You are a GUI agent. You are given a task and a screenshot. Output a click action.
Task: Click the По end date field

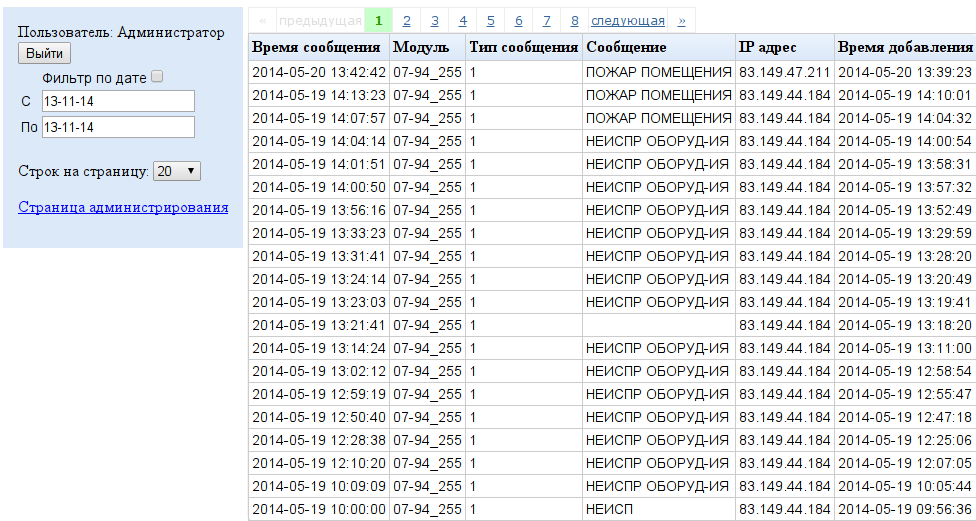pos(118,127)
